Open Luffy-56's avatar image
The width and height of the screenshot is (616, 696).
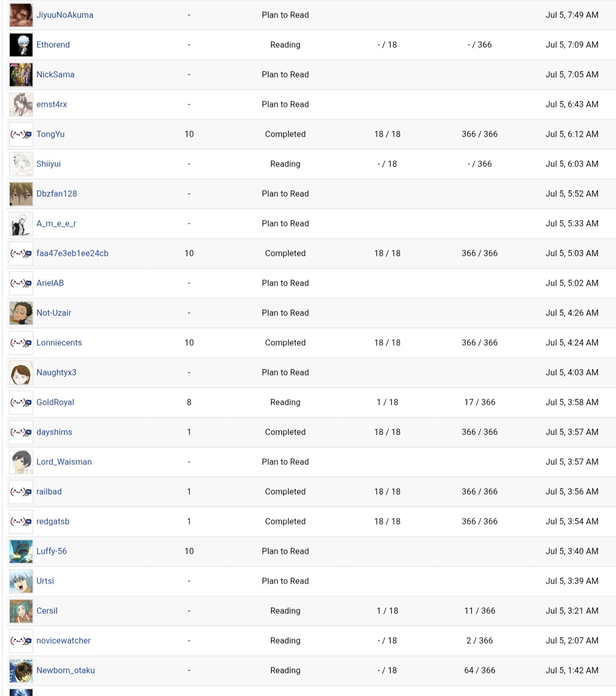21,552
